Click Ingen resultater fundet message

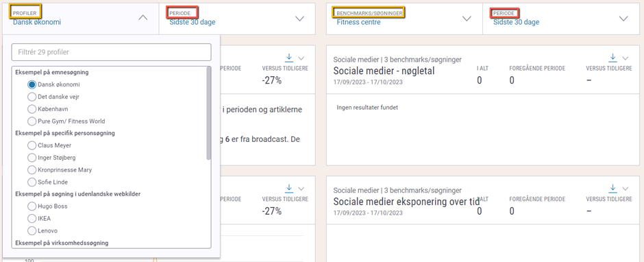[368, 108]
